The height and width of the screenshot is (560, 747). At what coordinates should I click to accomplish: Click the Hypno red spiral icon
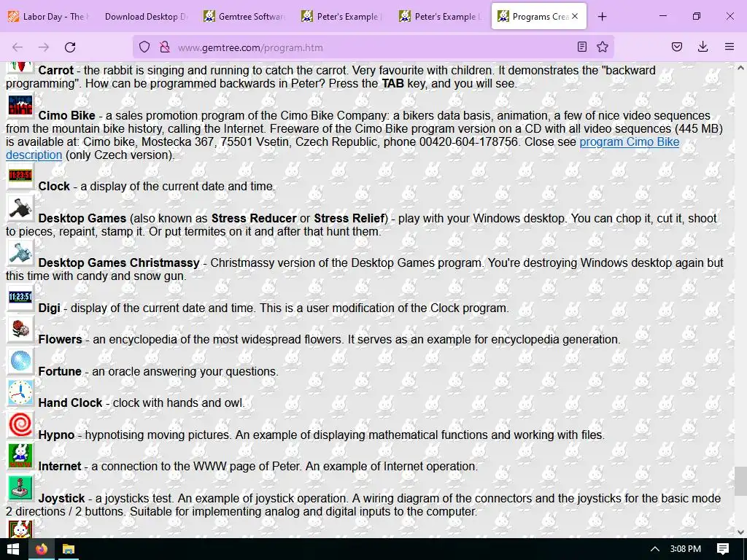tap(20, 425)
